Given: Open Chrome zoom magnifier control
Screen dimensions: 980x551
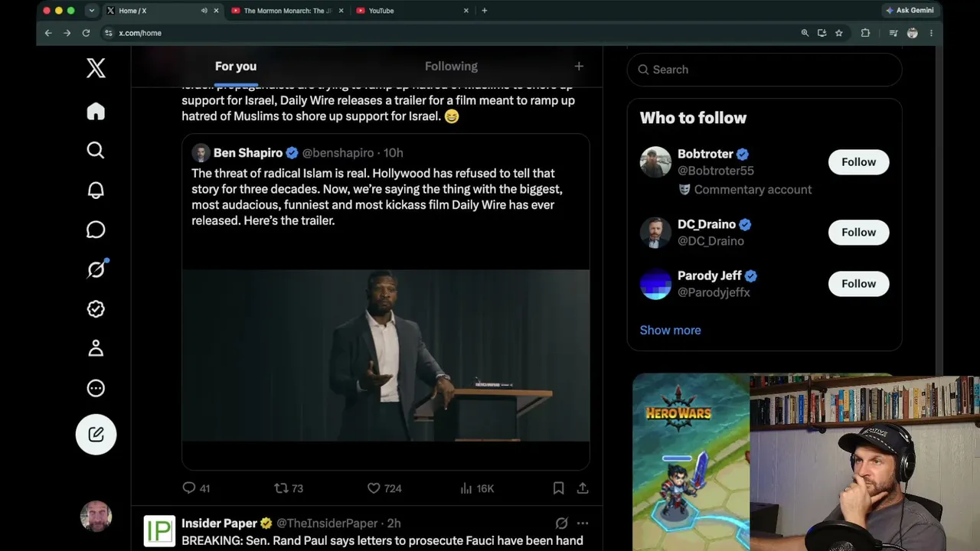Looking at the screenshot, I should (x=805, y=33).
